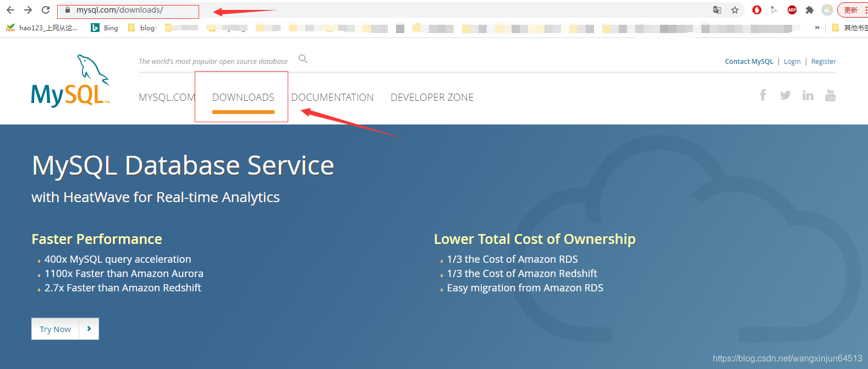Visit MySQL Facebook page icon
Viewport: 868px width, 369px height.
click(763, 95)
